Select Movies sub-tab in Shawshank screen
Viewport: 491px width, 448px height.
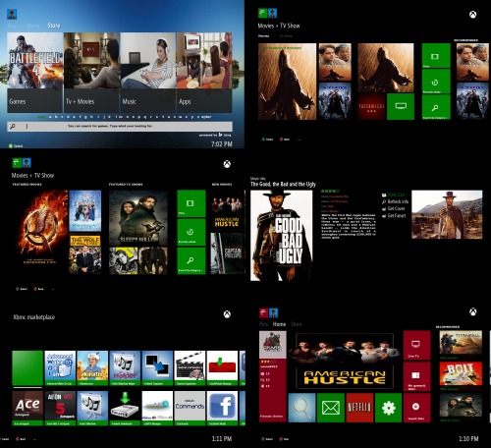263,36
